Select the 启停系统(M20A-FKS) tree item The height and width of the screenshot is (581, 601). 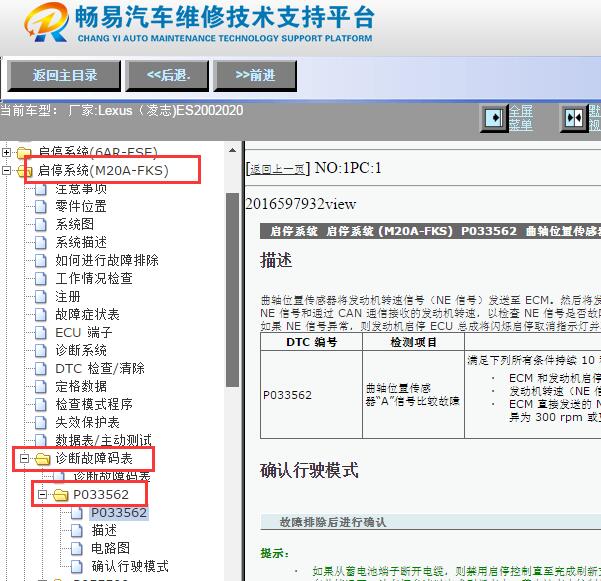click(x=103, y=170)
